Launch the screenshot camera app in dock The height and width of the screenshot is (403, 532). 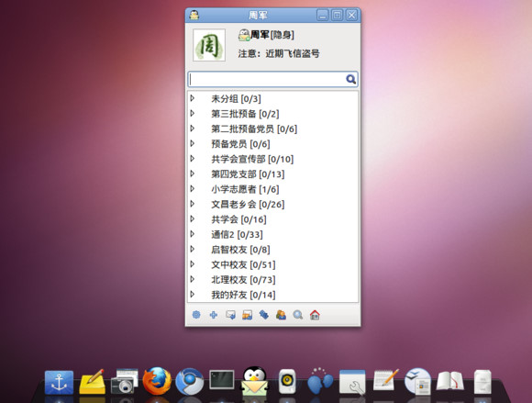coord(125,381)
